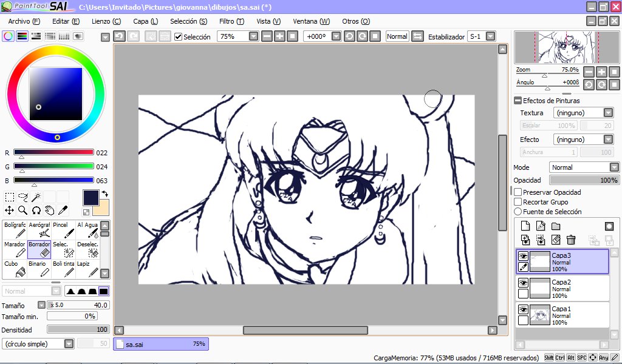This screenshot has height=364, width=622.
Task: Choose the Pincel brush tool
Action: [63, 230]
